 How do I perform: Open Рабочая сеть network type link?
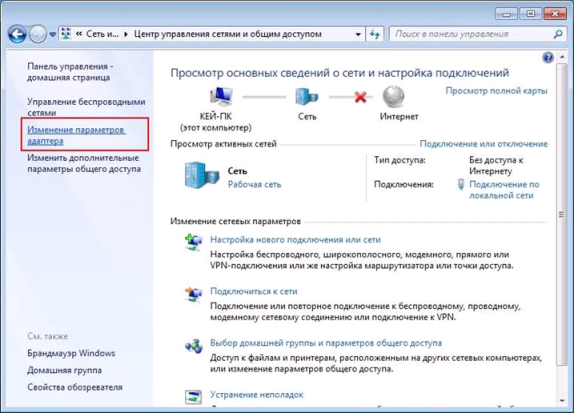point(254,184)
